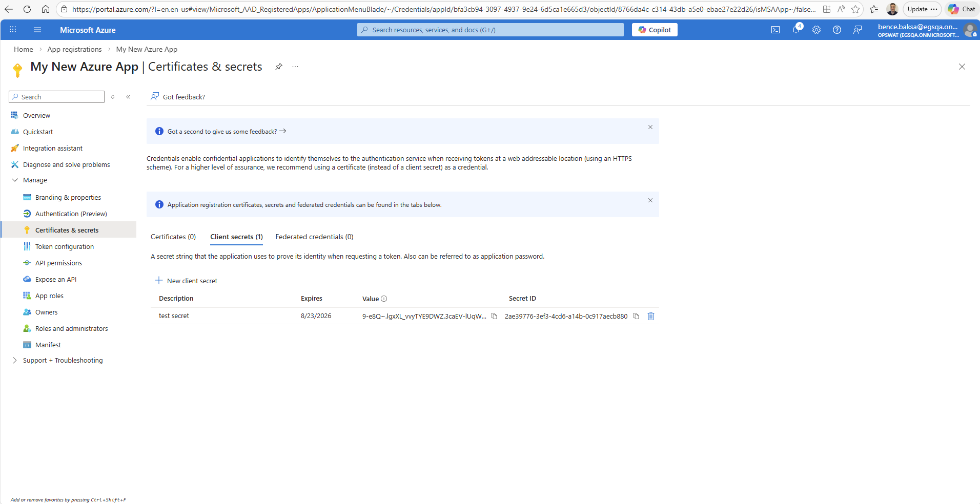Viewport: 980px width, 504px height.
Task: Open portal settings gear
Action: [x=816, y=30]
